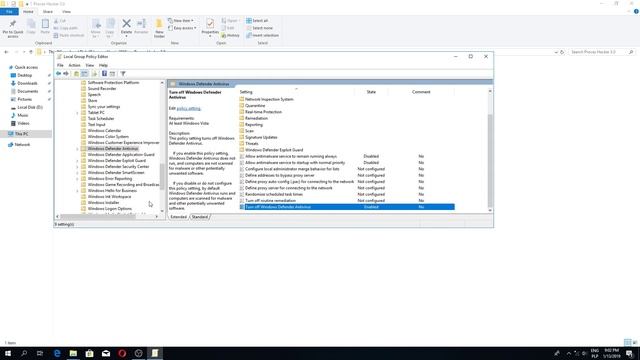Open Signature Updates folder in list

261,137
